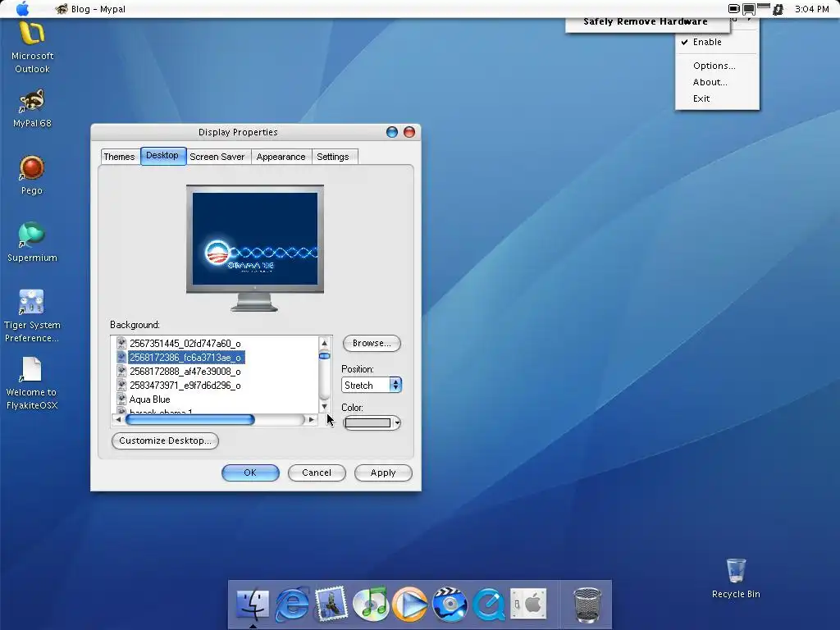The image size is (840, 630).
Task: Click the battery tray icon
Action: tap(733, 8)
